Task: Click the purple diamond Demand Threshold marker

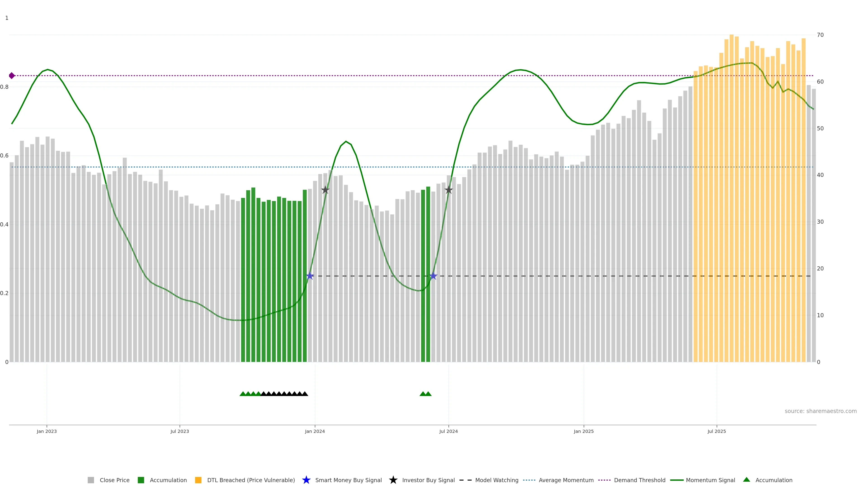Action: click(12, 76)
